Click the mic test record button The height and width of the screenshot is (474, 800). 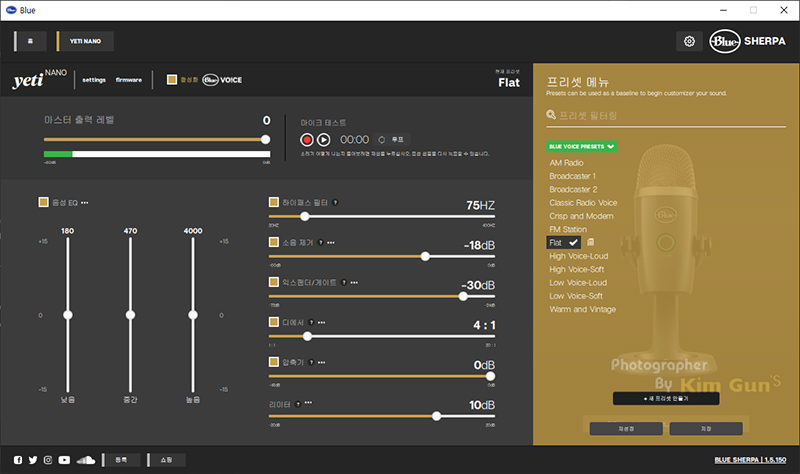(x=307, y=139)
